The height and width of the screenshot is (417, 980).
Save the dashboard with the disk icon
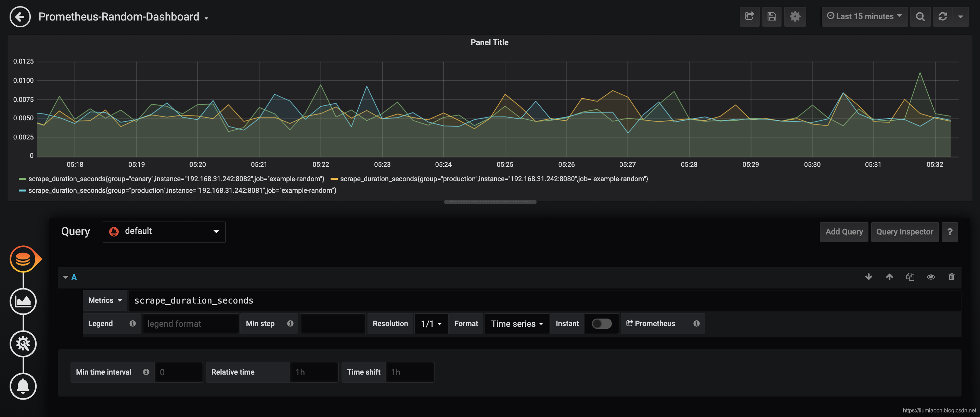(772, 16)
